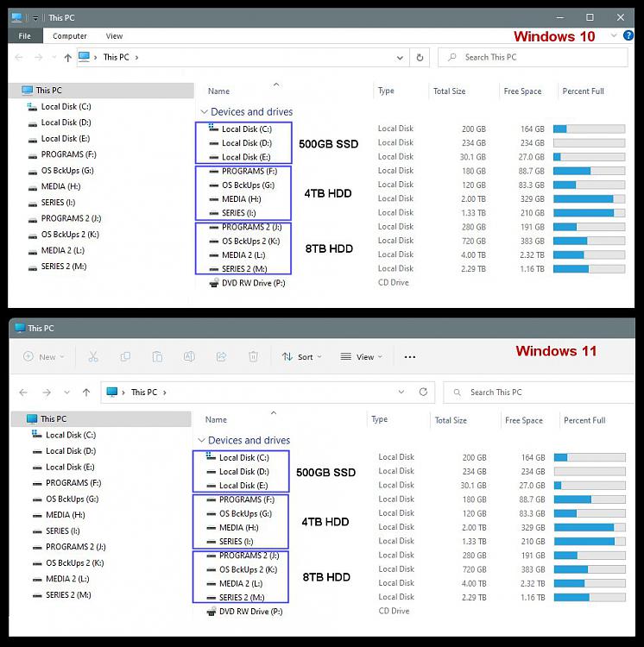Select MEDIA 2 (L:) in Windows 11 navigation pane
This screenshot has width=644, height=647.
click(x=67, y=579)
